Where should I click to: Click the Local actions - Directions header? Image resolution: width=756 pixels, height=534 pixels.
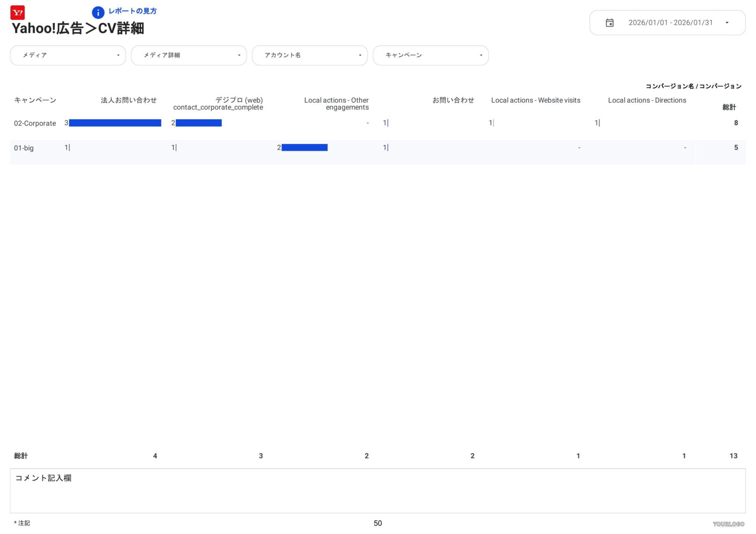click(x=647, y=100)
